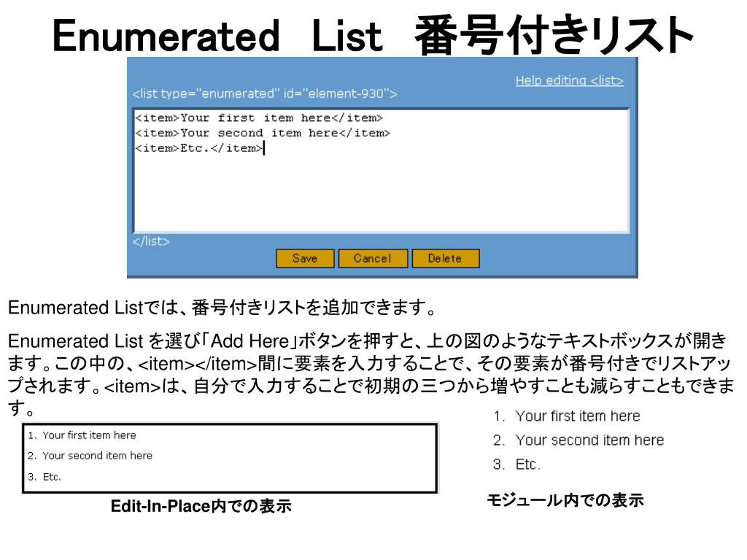
Task: Open the Help editing <list> link
Action: 569,80
